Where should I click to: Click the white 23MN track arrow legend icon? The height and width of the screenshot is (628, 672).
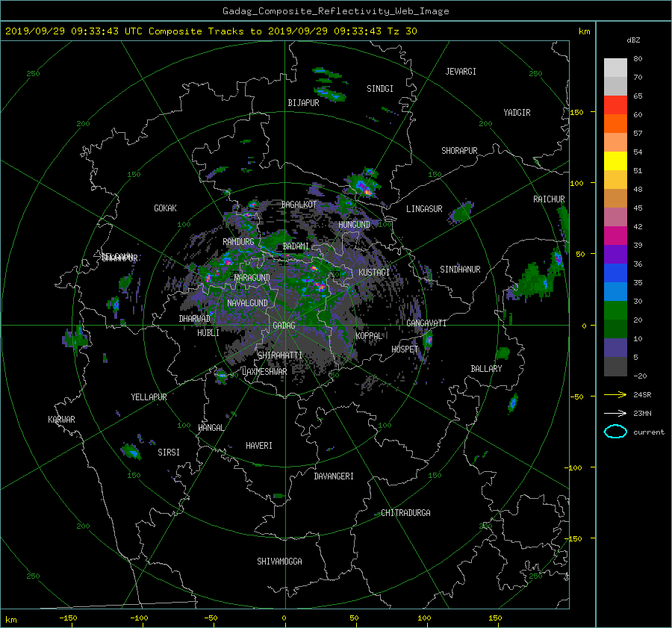[615, 413]
